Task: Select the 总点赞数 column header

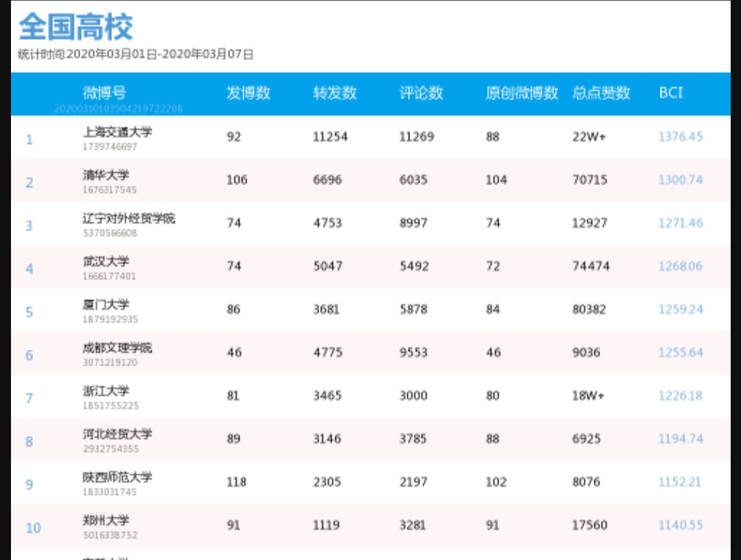Action: (601, 93)
